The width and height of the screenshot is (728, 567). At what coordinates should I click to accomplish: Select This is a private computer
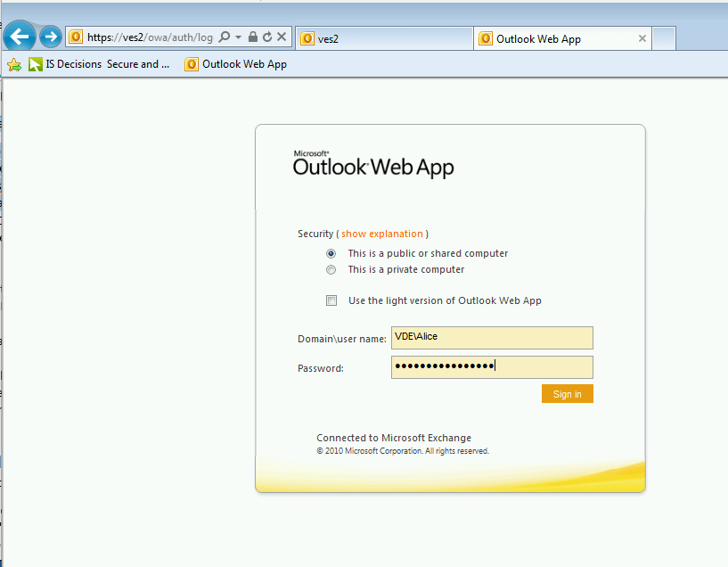(331, 270)
